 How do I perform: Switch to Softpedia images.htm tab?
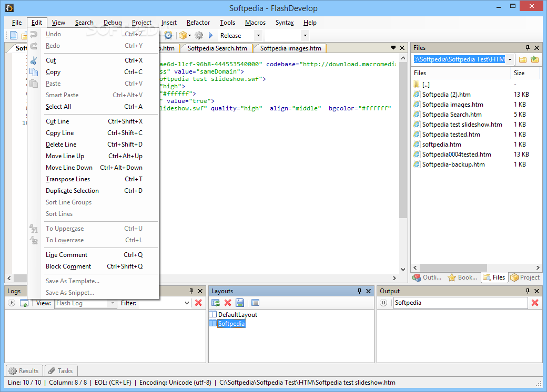pos(290,48)
